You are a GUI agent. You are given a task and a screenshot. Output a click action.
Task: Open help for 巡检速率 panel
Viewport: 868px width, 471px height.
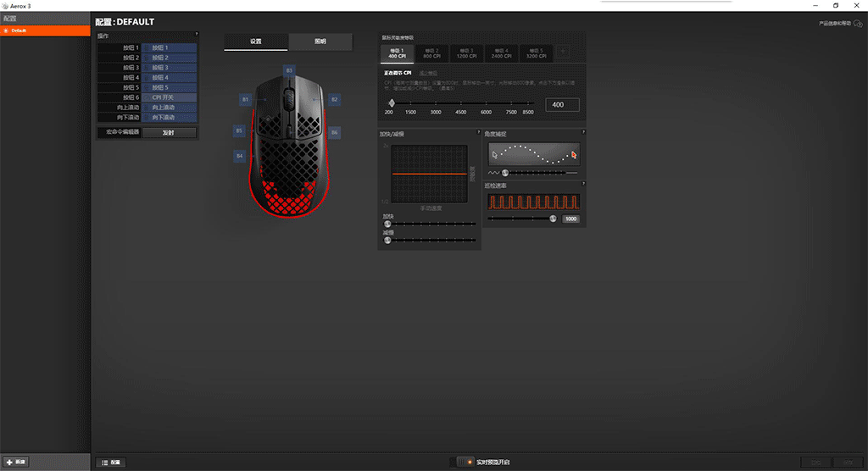click(583, 184)
